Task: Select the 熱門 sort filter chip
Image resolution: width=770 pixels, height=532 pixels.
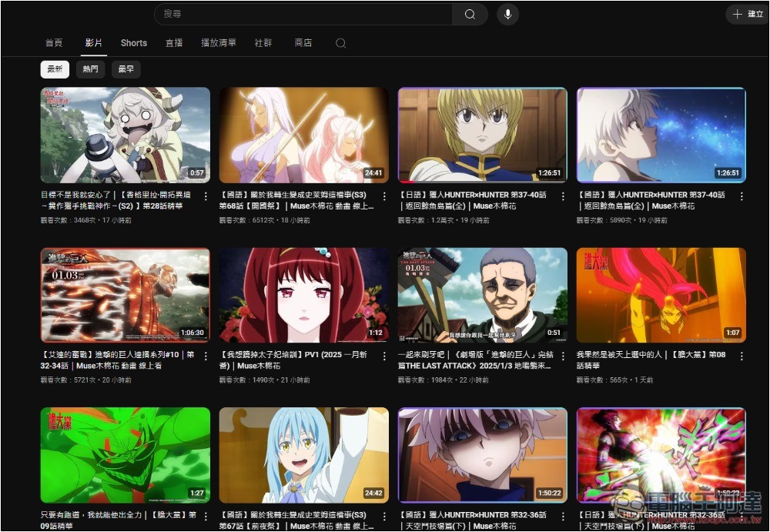Action: pos(91,69)
